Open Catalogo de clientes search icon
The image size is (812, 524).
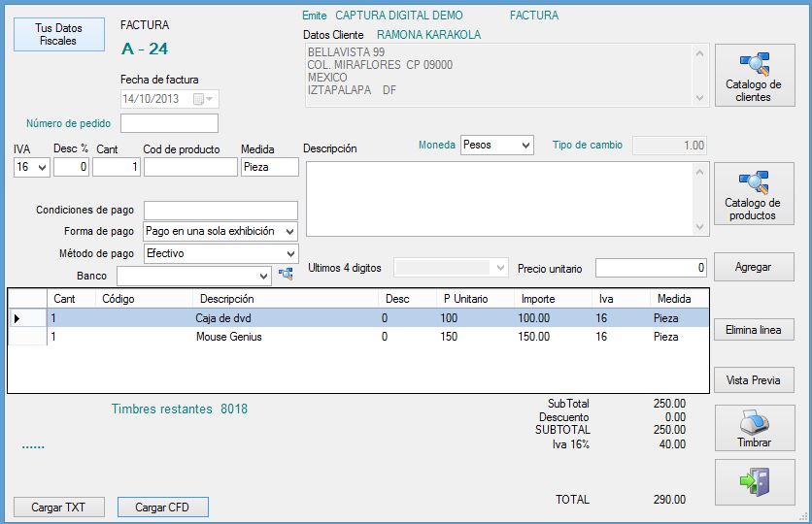tap(755, 64)
